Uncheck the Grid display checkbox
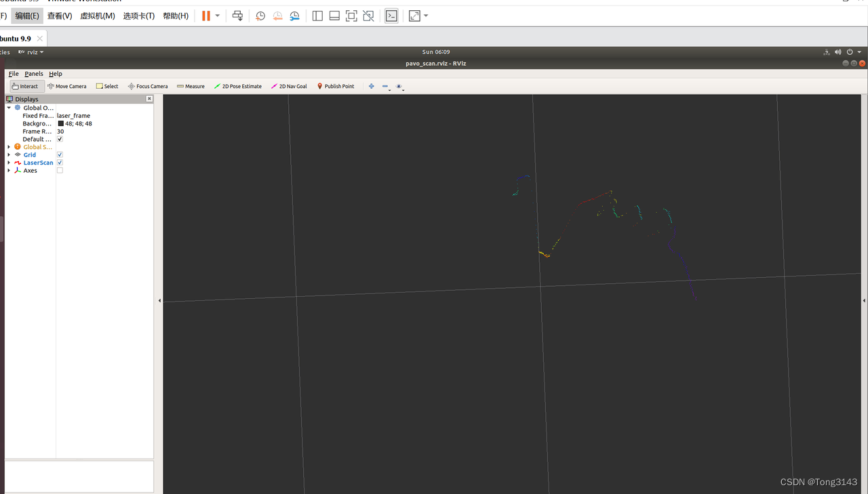 pyautogui.click(x=60, y=155)
